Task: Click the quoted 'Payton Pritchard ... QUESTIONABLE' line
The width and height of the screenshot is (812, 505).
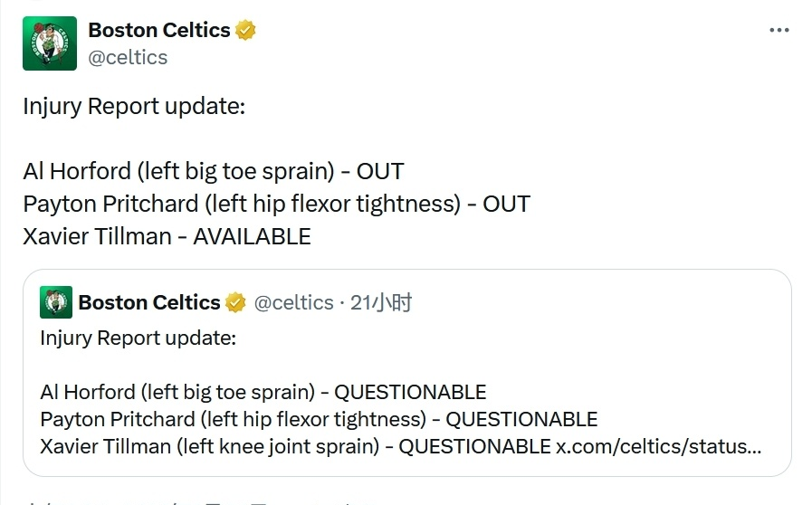Action: point(319,419)
